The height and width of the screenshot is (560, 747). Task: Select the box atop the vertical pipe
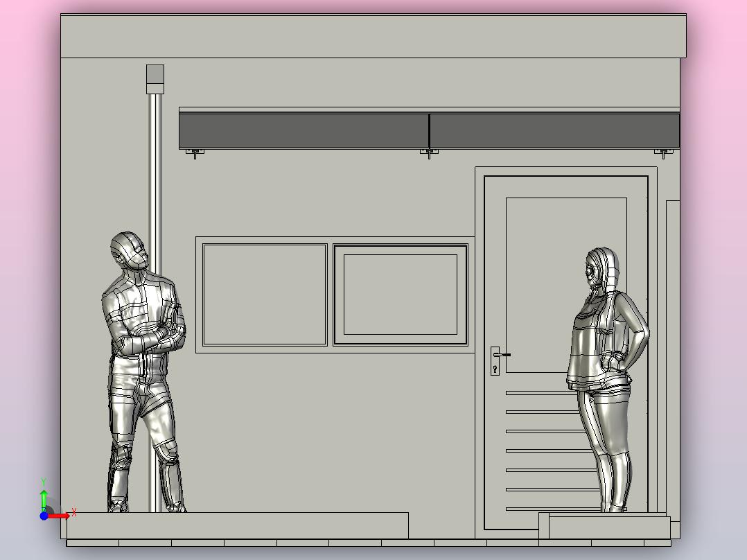point(155,79)
